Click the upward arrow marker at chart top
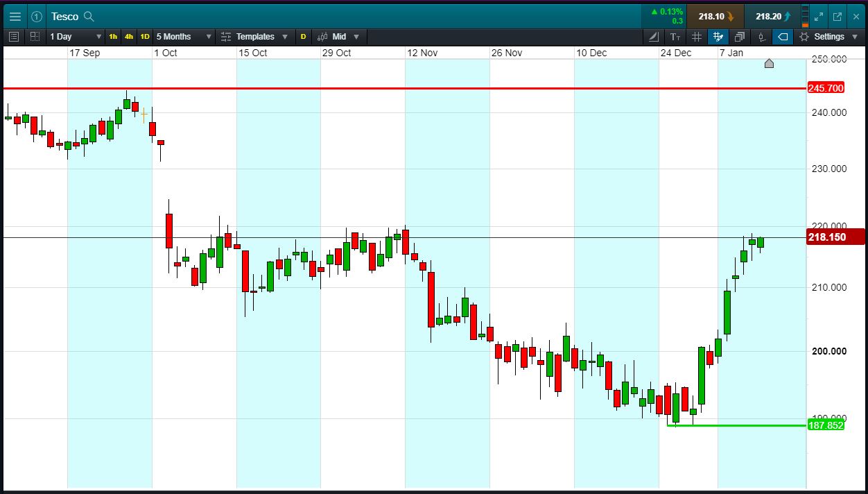868x494 pixels. (769, 63)
